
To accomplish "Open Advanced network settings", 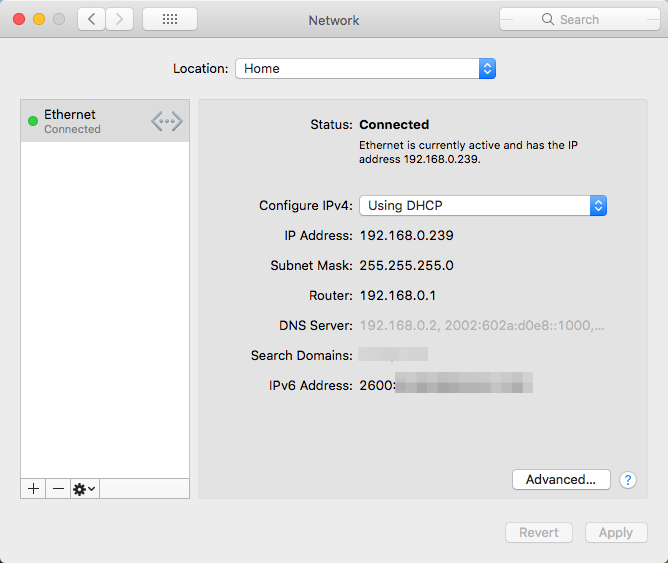I will coord(561,480).
